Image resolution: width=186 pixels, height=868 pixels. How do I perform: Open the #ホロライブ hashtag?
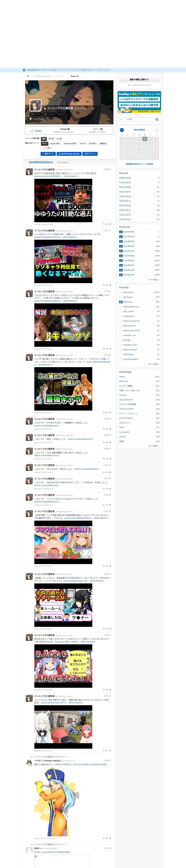pos(125,423)
